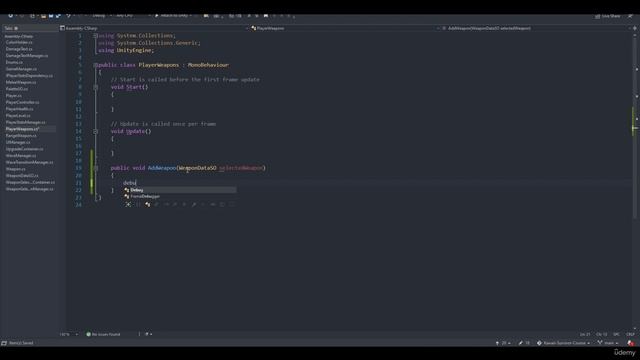Open GameManager.cs in the tabs list
This screenshot has height=360, width=640.
(21, 69)
